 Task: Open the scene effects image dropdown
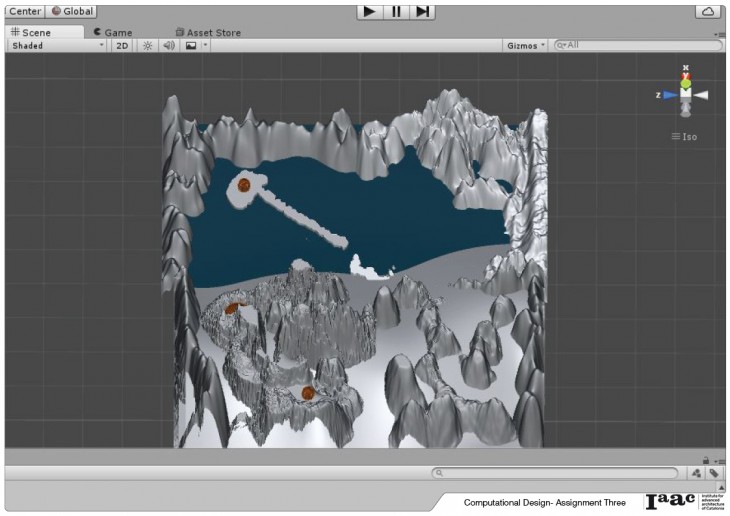click(x=195, y=45)
